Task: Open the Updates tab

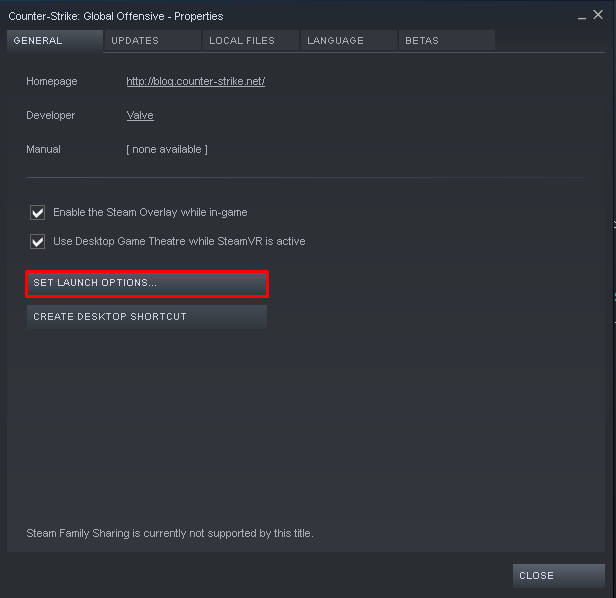Action: (135, 41)
